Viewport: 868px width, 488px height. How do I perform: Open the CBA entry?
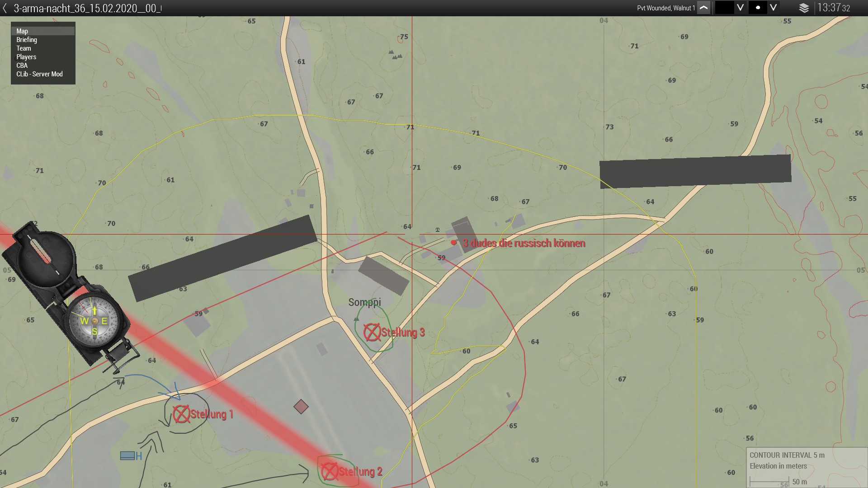22,66
